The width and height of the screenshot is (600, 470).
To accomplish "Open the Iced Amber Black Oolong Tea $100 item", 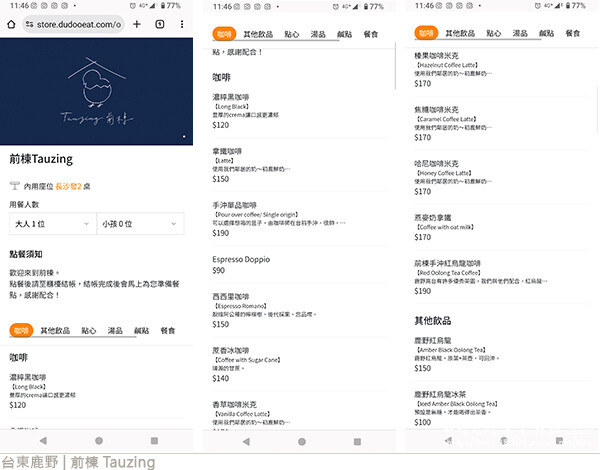I will pos(501,408).
